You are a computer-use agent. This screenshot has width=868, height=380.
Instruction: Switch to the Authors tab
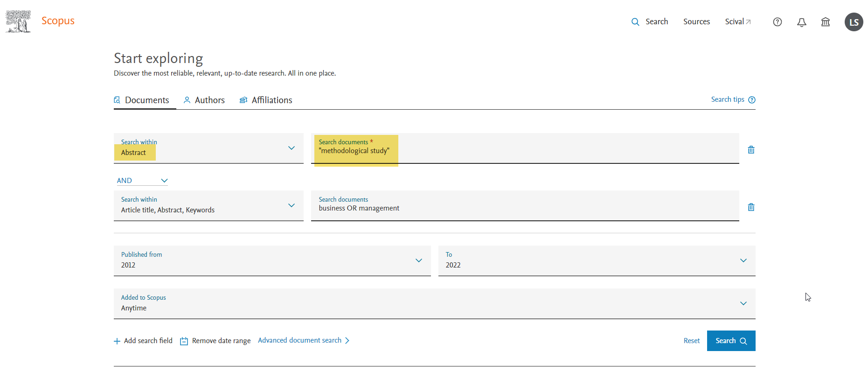point(204,100)
